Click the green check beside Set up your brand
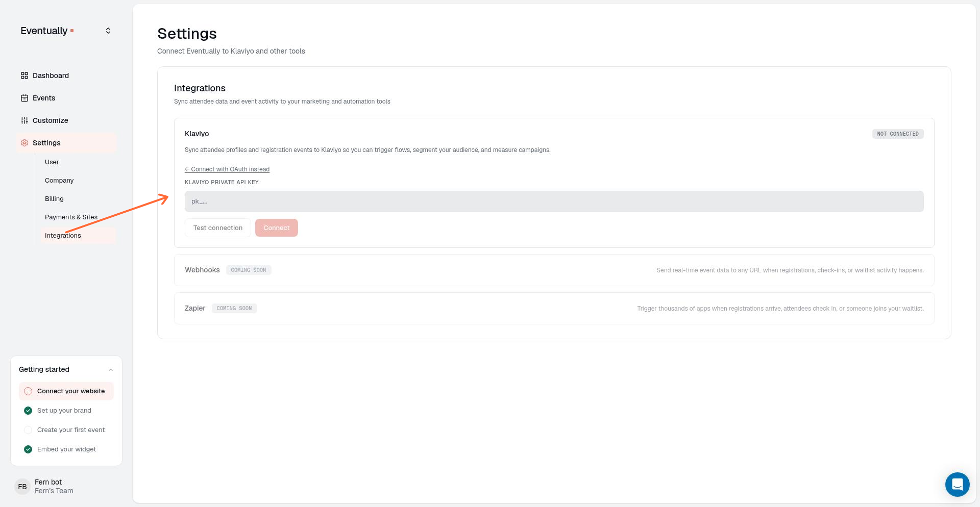The image size is (980, 507). (x=28, y=411)
